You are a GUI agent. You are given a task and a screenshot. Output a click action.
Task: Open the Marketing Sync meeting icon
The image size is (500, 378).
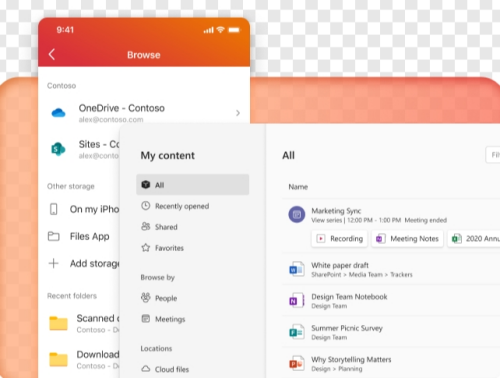coord(297,215)
